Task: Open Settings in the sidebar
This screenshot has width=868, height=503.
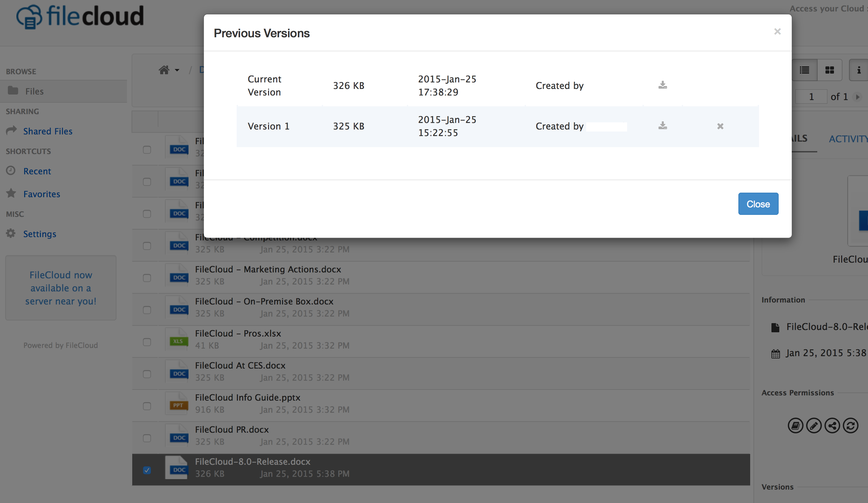Action: pos(40,234)
